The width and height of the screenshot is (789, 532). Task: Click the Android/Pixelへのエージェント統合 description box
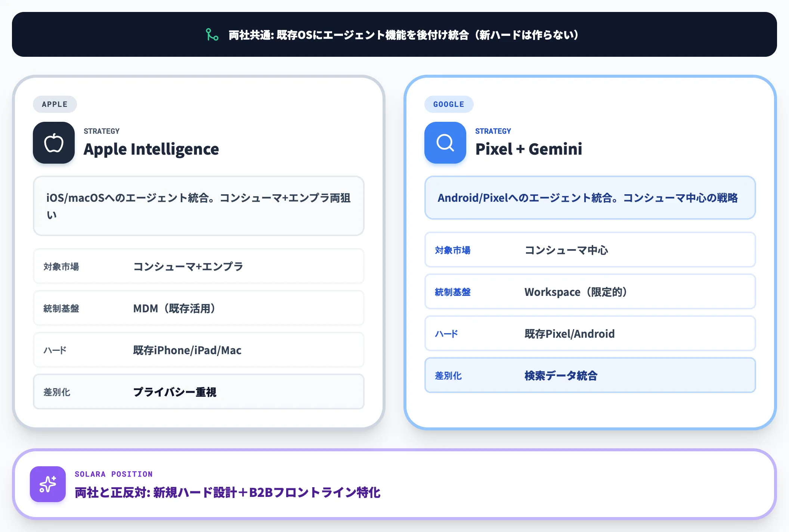[590, 198]
